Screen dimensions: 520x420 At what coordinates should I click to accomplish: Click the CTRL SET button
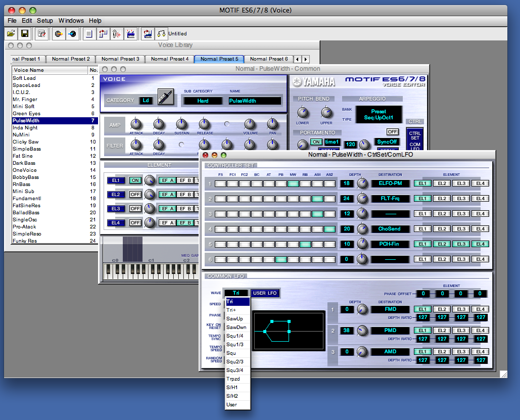415,135
